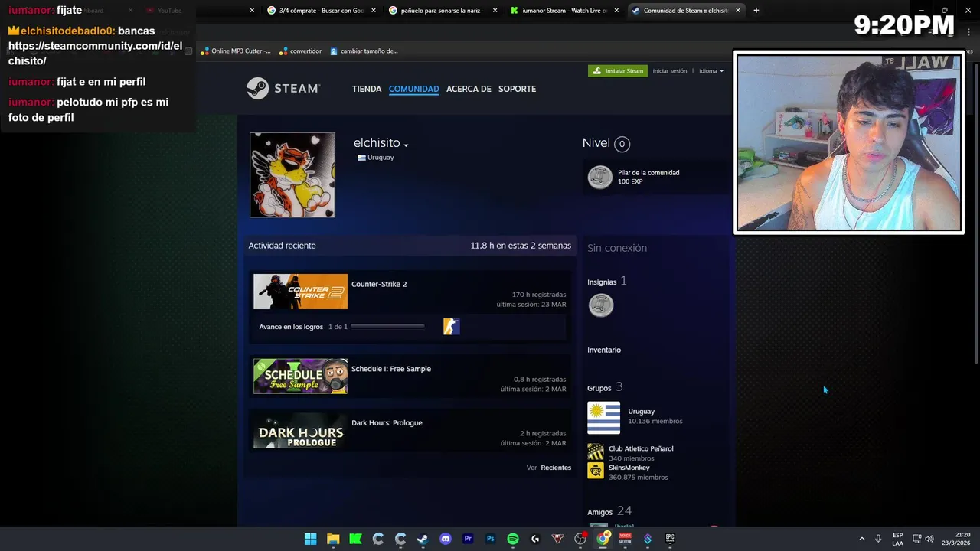The image size is (980, 551).
Task: Click the level 0 circle badge
Action: (x=622, y=144)
